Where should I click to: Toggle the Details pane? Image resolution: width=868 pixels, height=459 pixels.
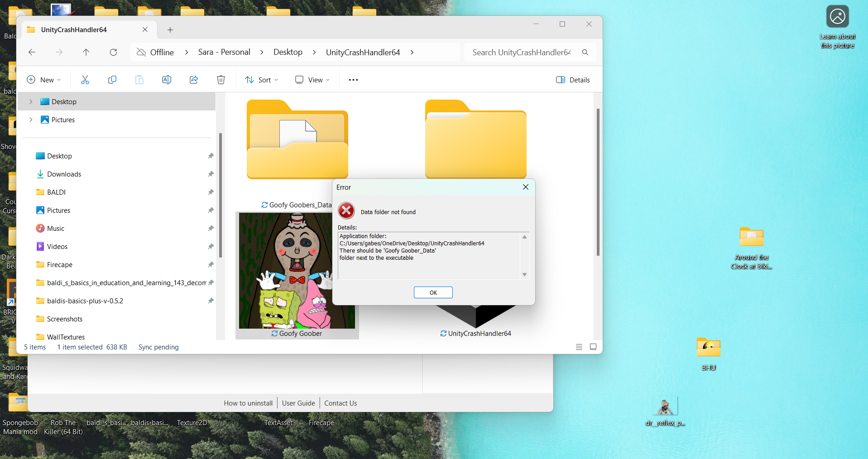click(573, 80)
